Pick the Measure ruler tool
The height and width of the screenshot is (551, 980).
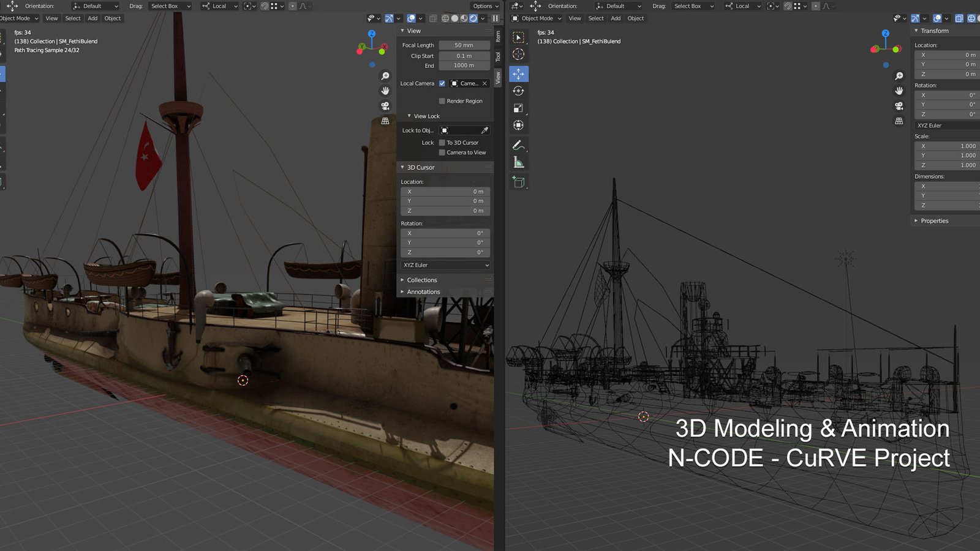click(x=518, y=162)
